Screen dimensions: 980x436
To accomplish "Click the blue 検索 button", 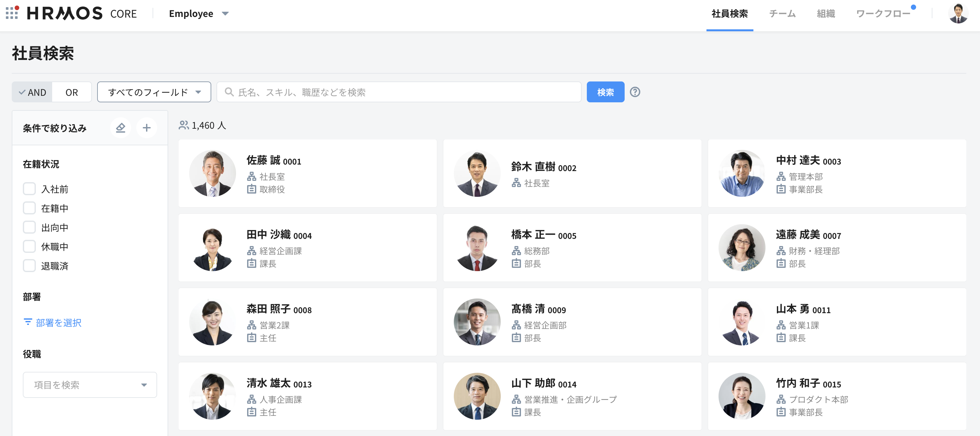I will pos(605,92).
